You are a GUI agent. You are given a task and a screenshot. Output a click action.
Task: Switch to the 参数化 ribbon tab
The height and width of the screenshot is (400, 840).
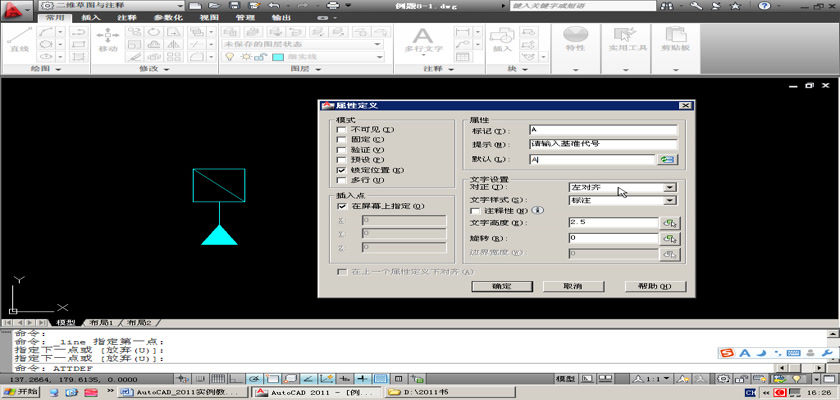coord(168,18)
